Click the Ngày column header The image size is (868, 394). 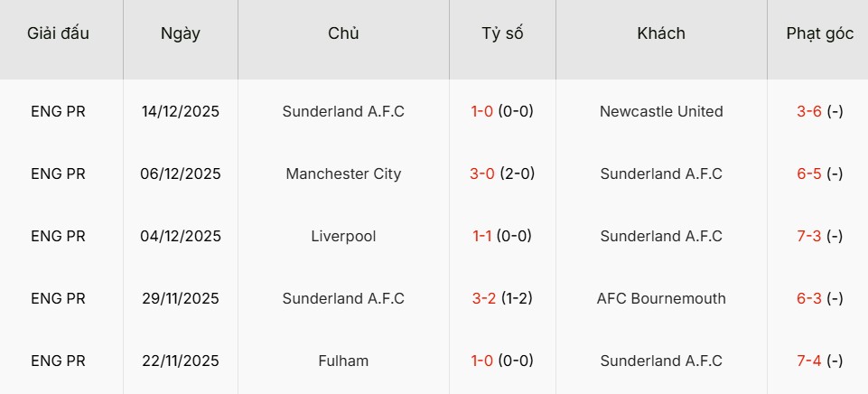181,33
